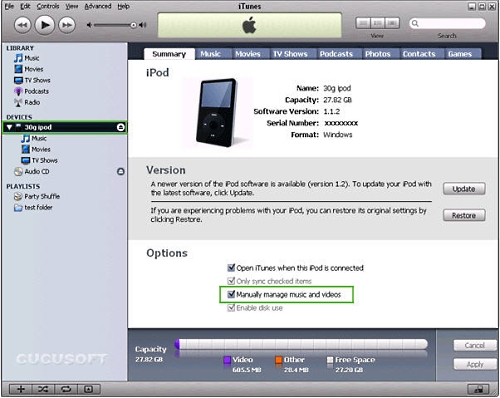The image size is (500, 398).
Task: Toggle shuffle mode in bottom bar
Action: 43,389
